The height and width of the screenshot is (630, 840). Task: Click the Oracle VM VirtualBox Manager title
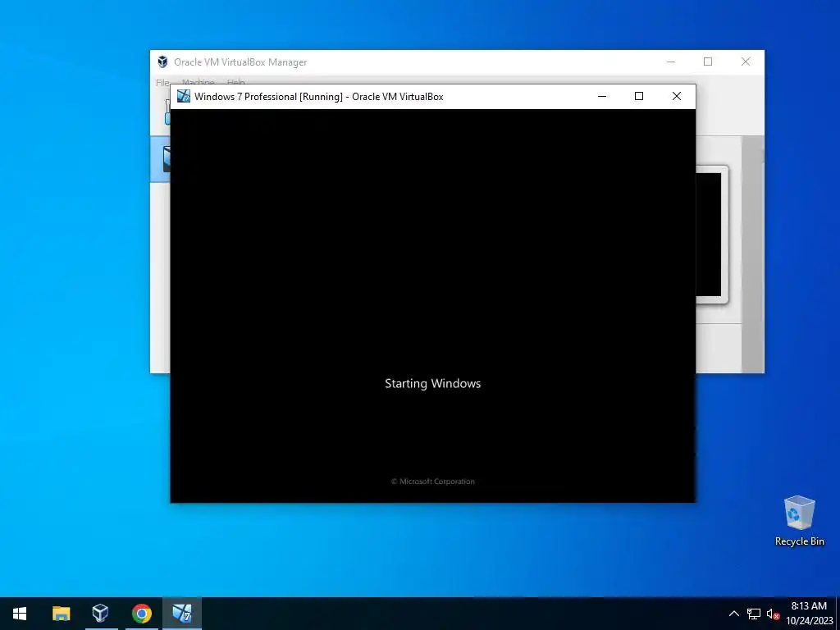[x=240, y=62]
